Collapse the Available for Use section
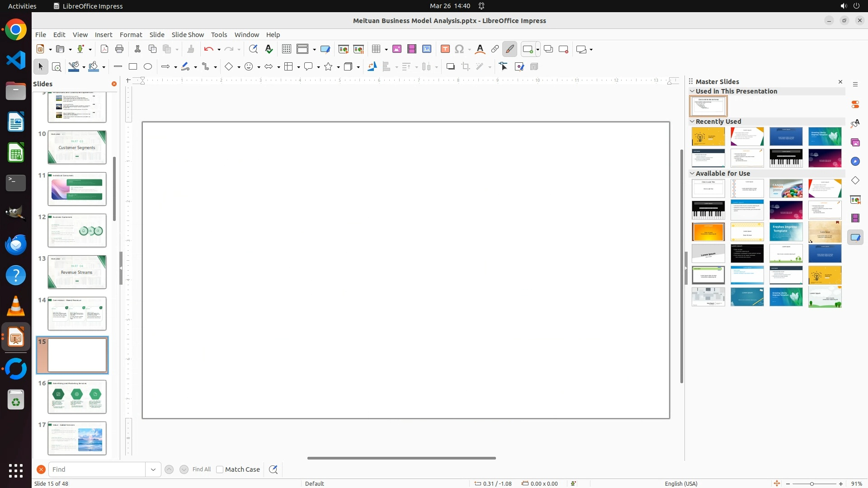 (692, 174)
